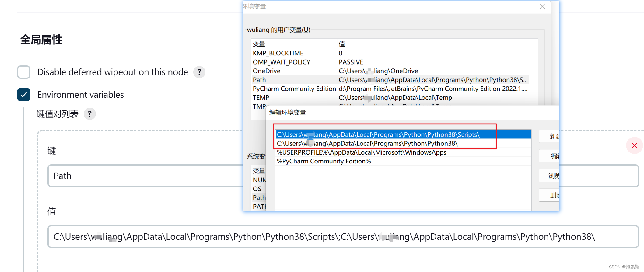The image size is (644, 272).
Task: Click the 值 input field with Python paths
Action: (343, 237)
